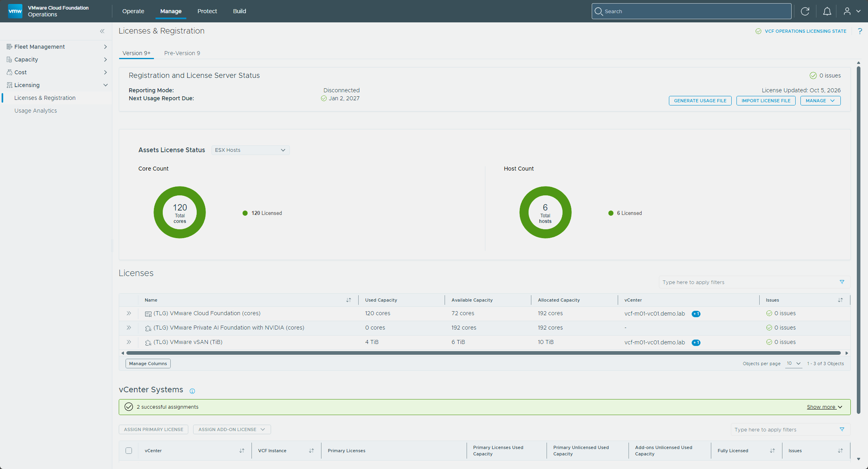This screenshot has width=868, height=469.
Task: Sort vCenter table by VCF Instance column
Action: pos(311,451)
